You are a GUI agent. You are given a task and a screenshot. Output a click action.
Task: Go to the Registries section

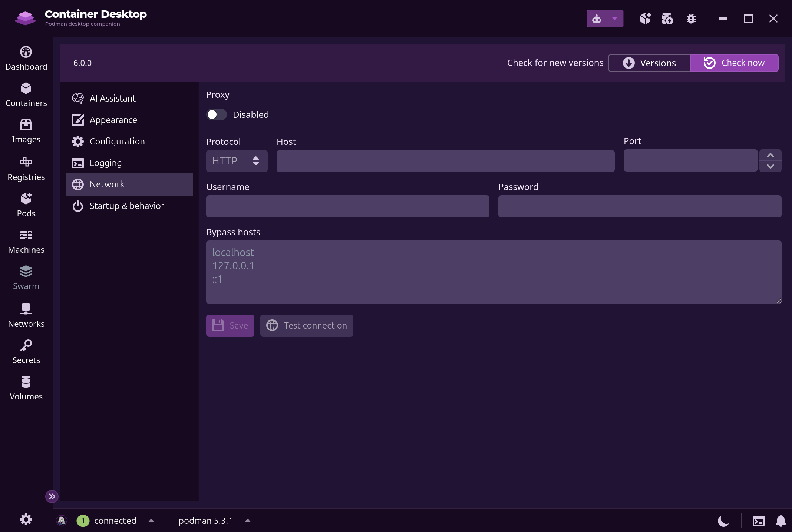coord(26,169)
